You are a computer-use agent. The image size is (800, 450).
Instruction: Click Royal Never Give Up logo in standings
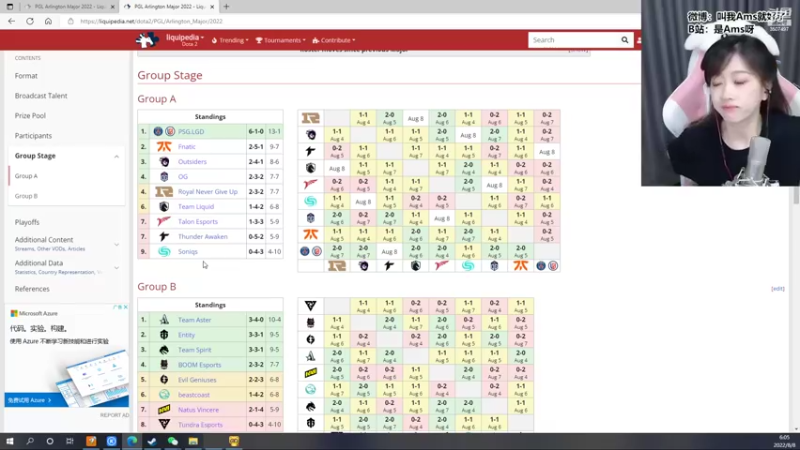pos(164,191)
